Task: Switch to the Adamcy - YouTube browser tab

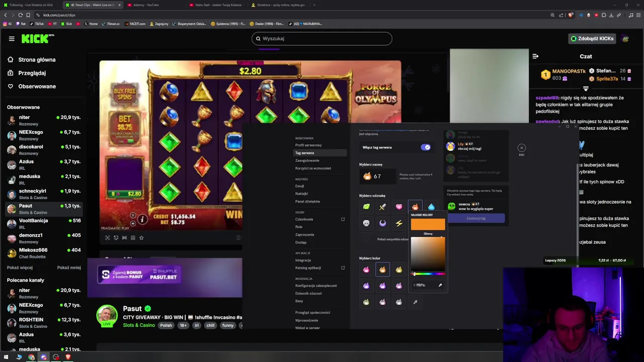Action: (154, 5)
